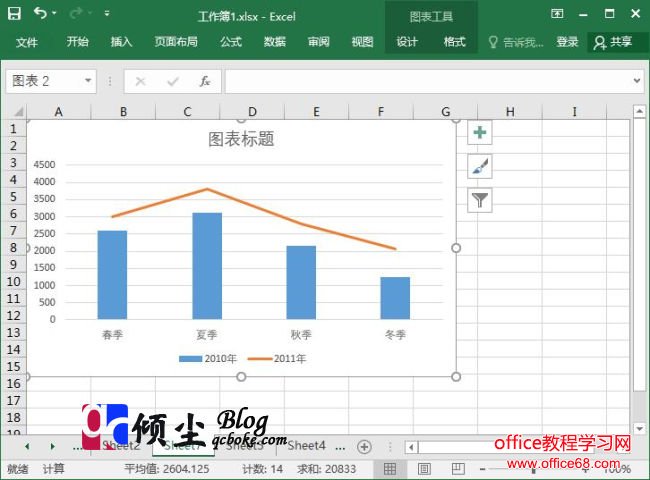This screenshot has height=480, width=650.
Task: Switch to Normal view icon
Action: coord(390,469)
